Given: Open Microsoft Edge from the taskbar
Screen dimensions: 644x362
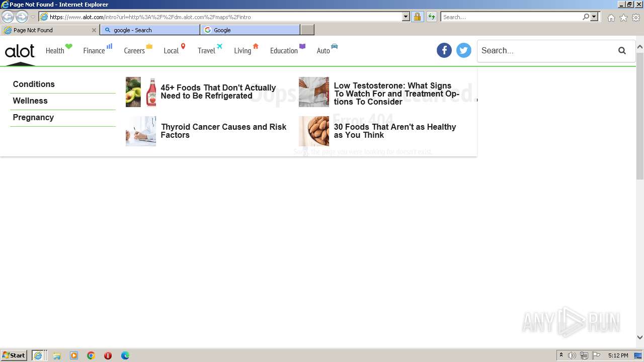Looking at the screenshot, I should [125, 355].
